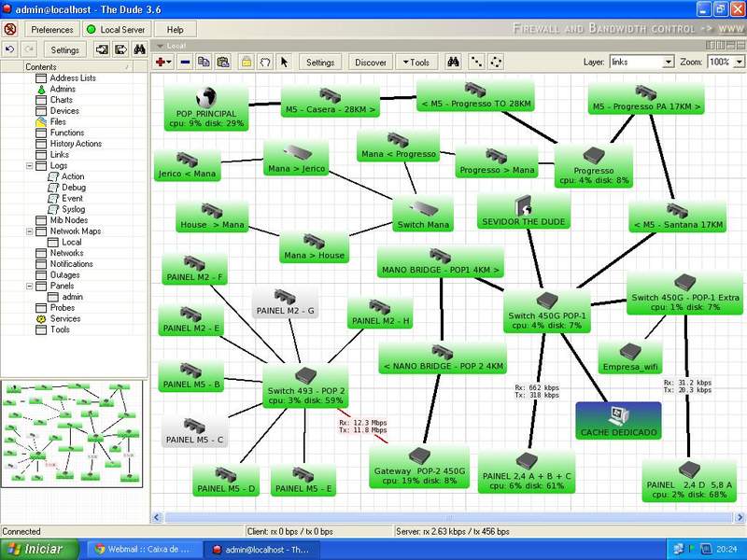
Task: Click the horizontal scrollbar of the map
Action: pos(448,517)
